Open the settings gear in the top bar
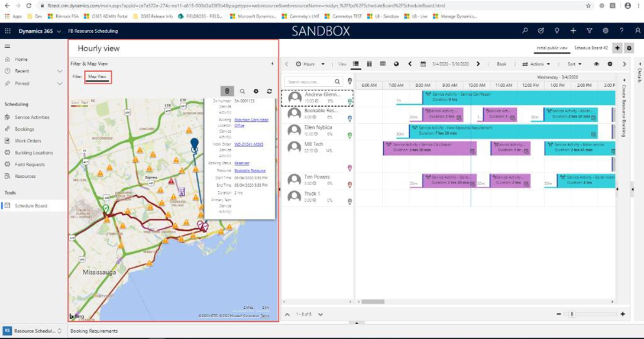This screenshot has height=339, width=644. pos(606,30)
